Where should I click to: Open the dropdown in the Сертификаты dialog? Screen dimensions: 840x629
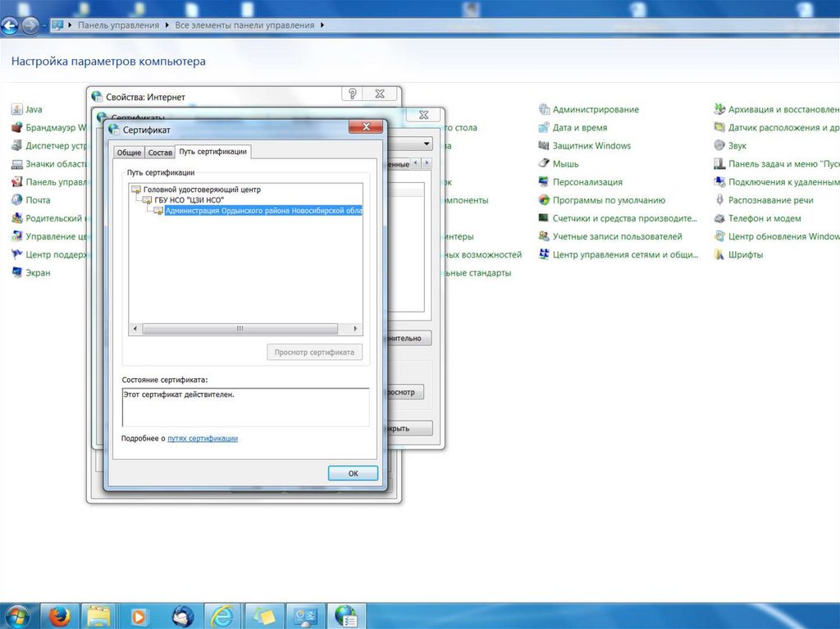426,144
